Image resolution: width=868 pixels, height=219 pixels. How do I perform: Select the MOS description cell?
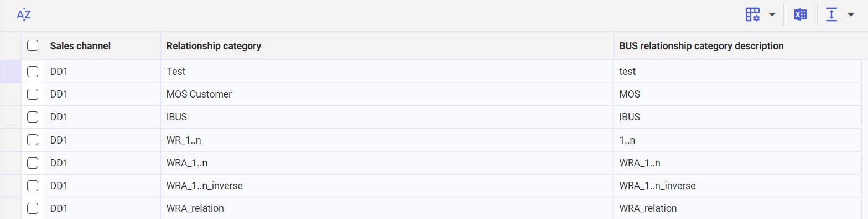tap(737, 94)
